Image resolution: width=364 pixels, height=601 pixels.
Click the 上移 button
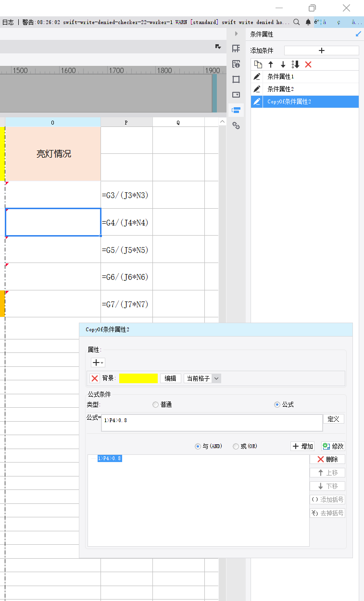click(x=327, y=473)
